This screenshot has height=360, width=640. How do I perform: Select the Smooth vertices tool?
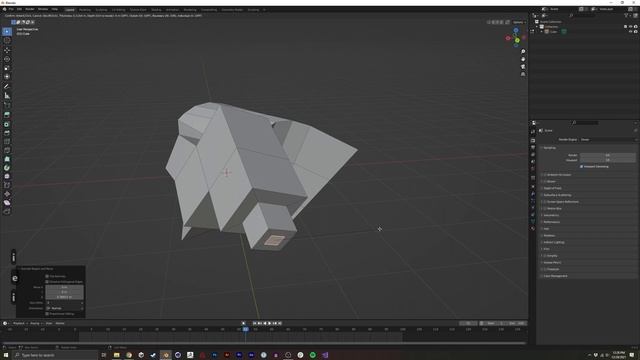pyautogui.click(x=7, y=177)
